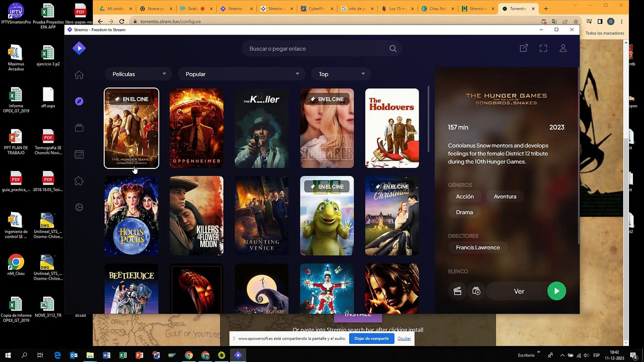Select the Oppenheimer movie poster
Screen dimensions: 644x362
[x=196, y=128]
